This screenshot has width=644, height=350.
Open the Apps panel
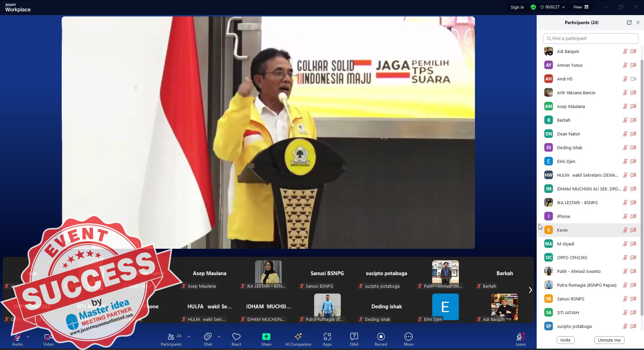coord(327,339)
